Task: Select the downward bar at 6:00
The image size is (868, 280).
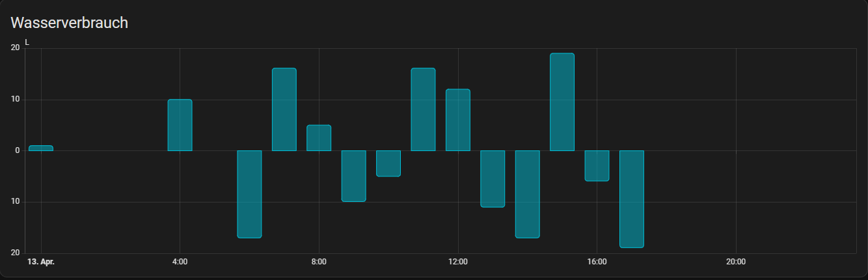Action: (x=249, y=194)
